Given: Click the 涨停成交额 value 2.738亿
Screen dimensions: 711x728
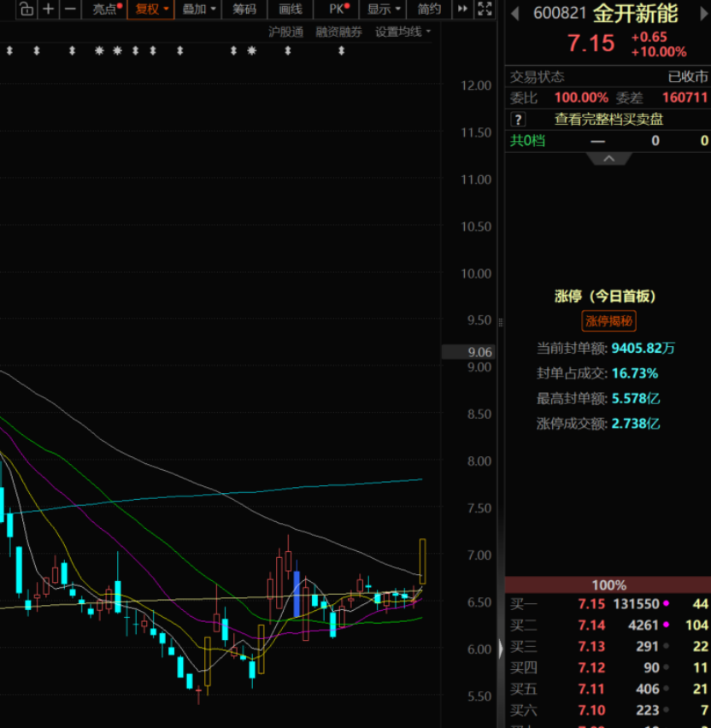Looking at the screenshot, I should click(636, 424).
